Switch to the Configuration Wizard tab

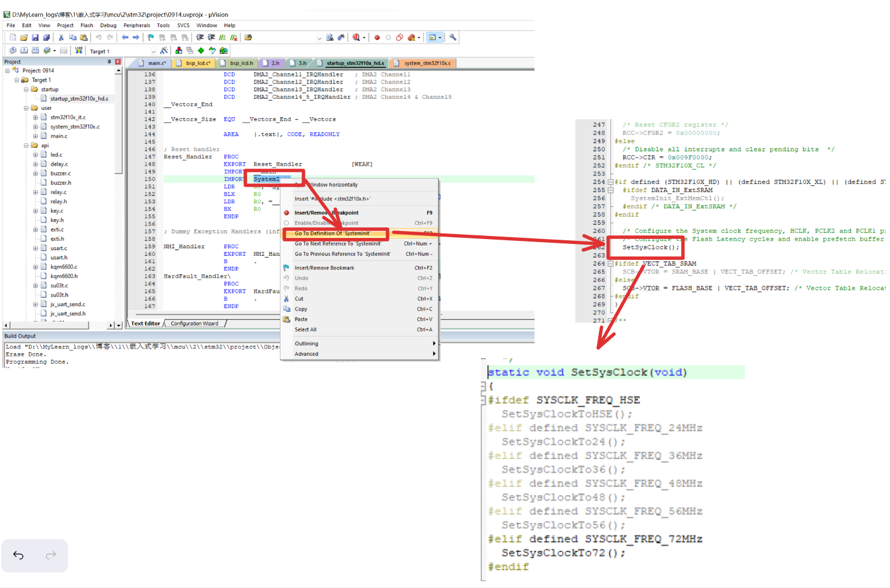tap(195, 324)
